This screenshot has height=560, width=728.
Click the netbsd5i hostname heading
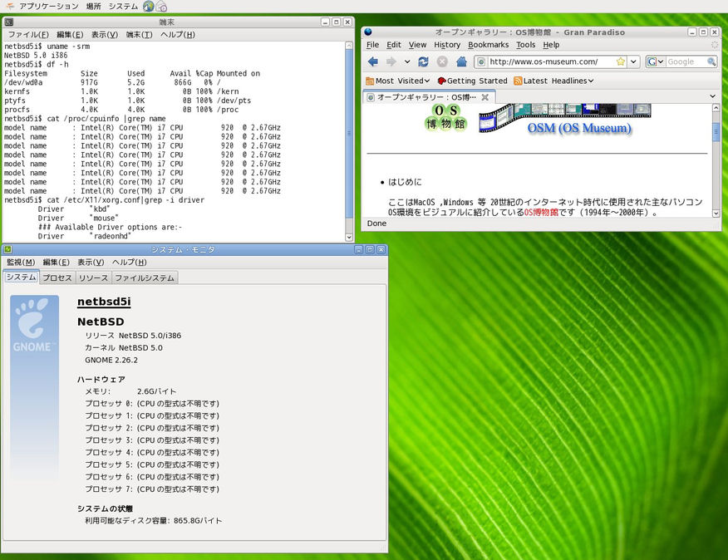click(104, 302)
